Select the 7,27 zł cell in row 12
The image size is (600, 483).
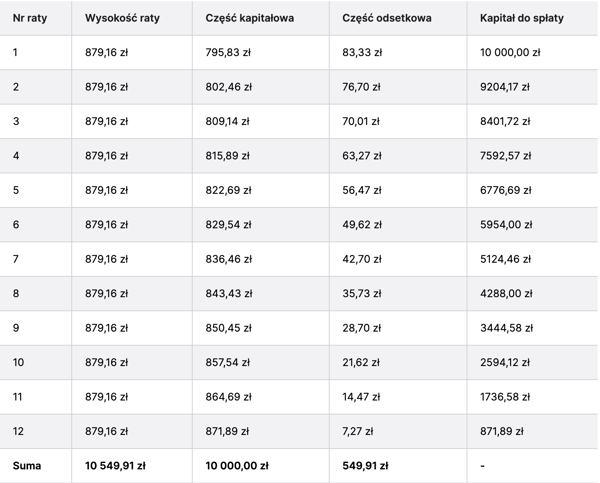coord(357,432)
